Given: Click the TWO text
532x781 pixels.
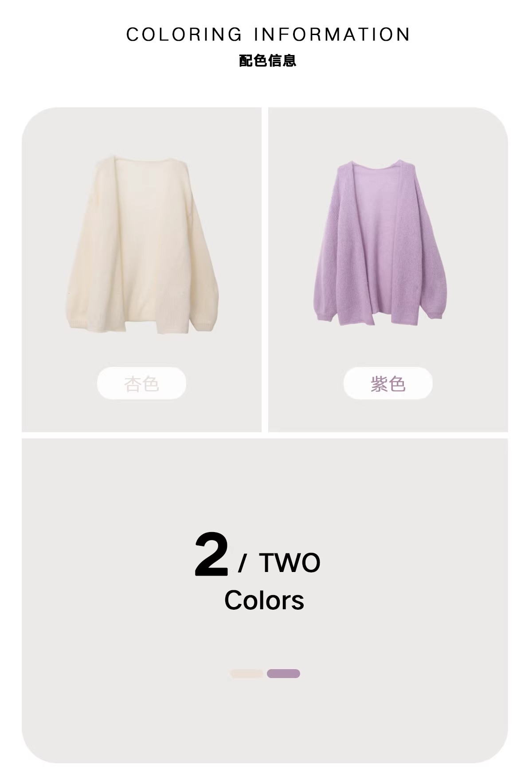Looking at the screenshot, I should pos(289,563).
